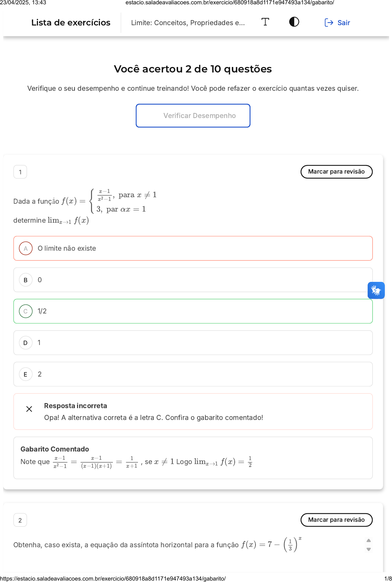Click the font size T icon
Image resolution: width=392 pixels, height=582 pixels.
(x=265, y=22)
